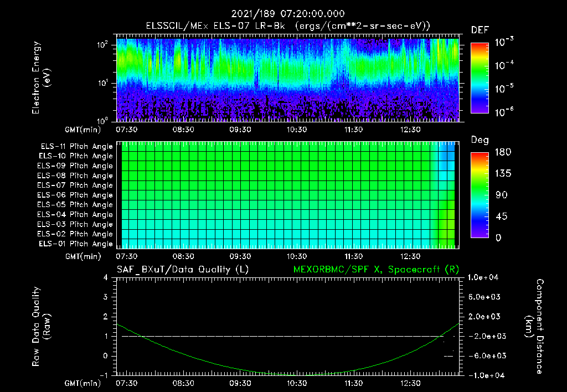Click the "2021/189 07:20:00.000" timestamp title
567x392 pixels.
(x=288, y=14)
